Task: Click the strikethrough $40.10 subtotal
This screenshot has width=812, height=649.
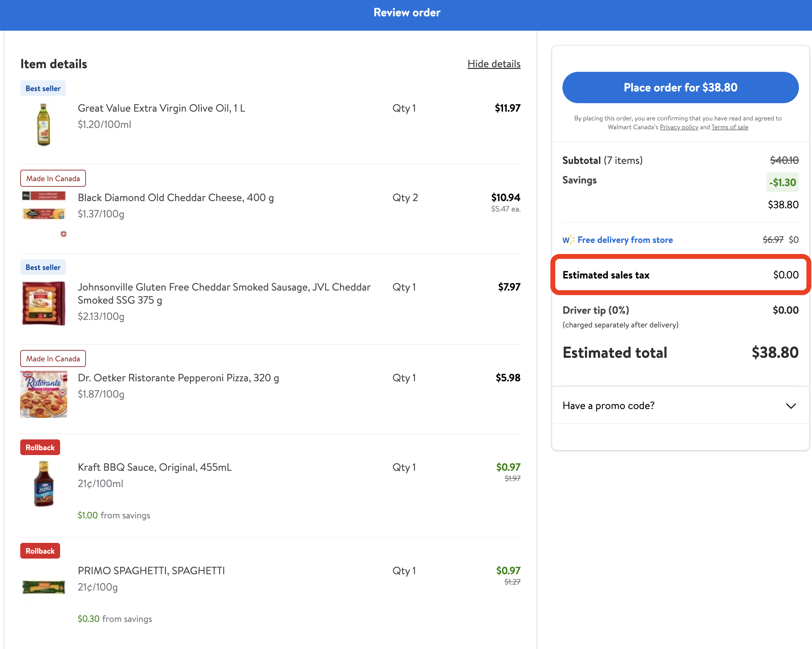Action: pyautogui.click(x=784, y=160)
